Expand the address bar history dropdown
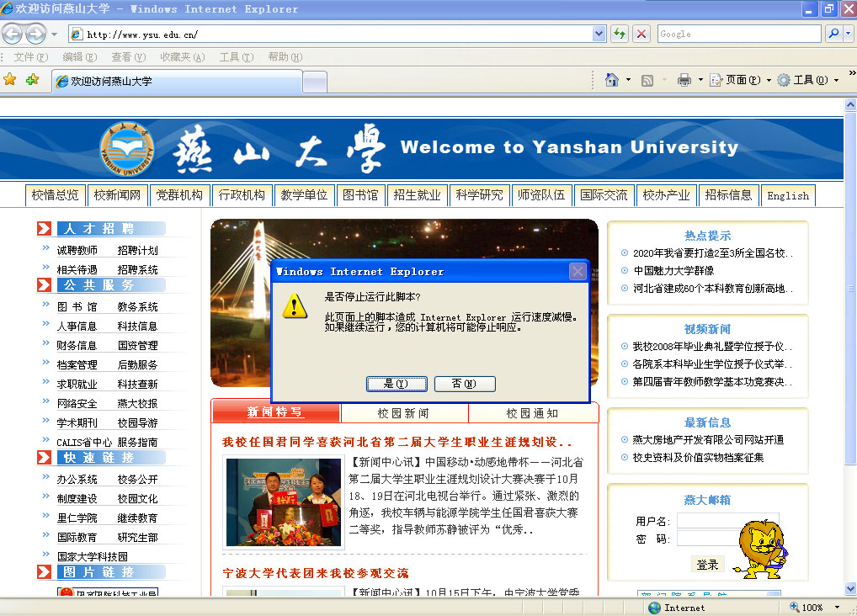 point(599,34)
